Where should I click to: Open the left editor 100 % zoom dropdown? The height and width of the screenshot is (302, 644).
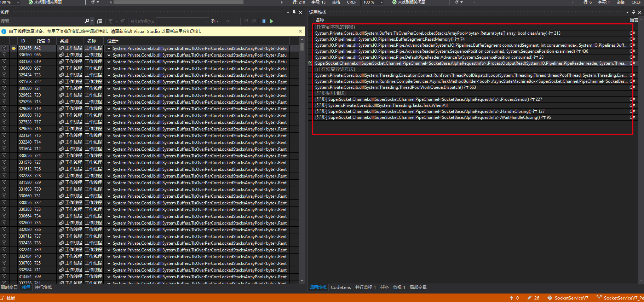coord(18,2)
